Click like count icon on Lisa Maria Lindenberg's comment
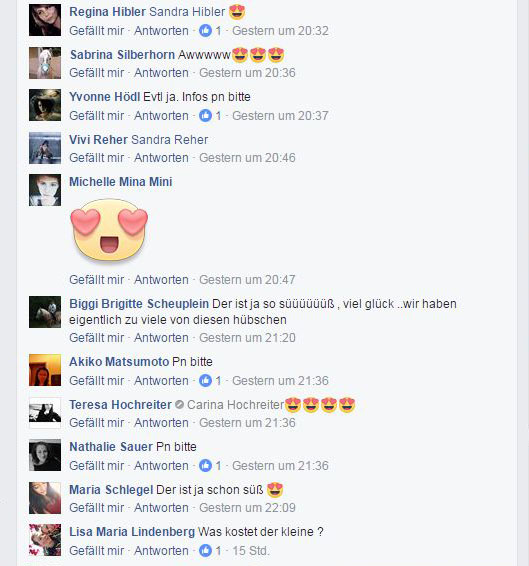This screenshot has height=566, width=529. [x=205, y=551]
